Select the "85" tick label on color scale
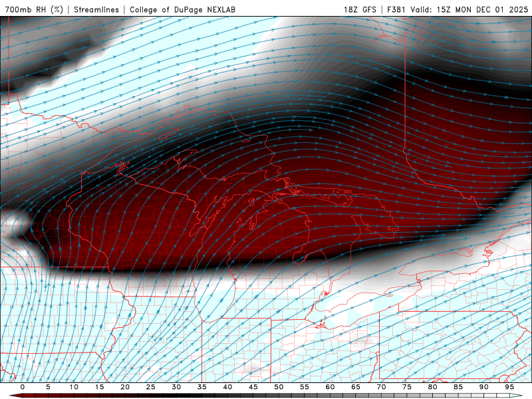Image resolution: width=532 pixels, height=399 pixels. click(458, 387)
